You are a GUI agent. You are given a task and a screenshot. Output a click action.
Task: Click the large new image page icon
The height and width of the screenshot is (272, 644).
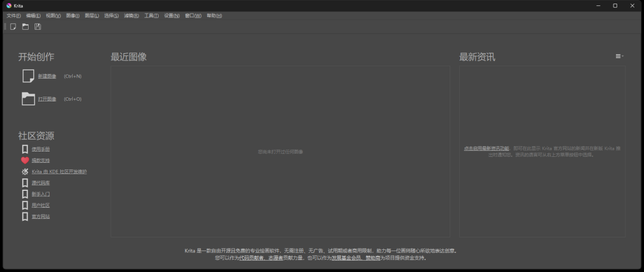[x=29, y=76]
